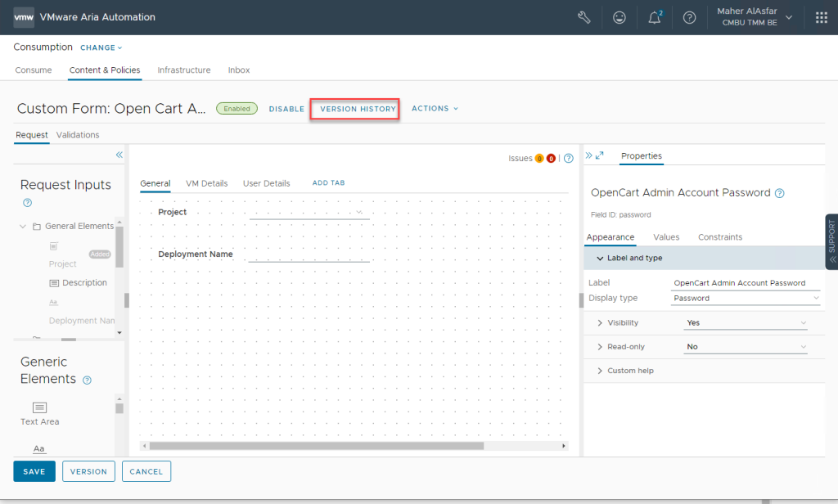Screen dimensions: 838x504
Task: Open the SUPPORT side panel
Action: [831, 241]
